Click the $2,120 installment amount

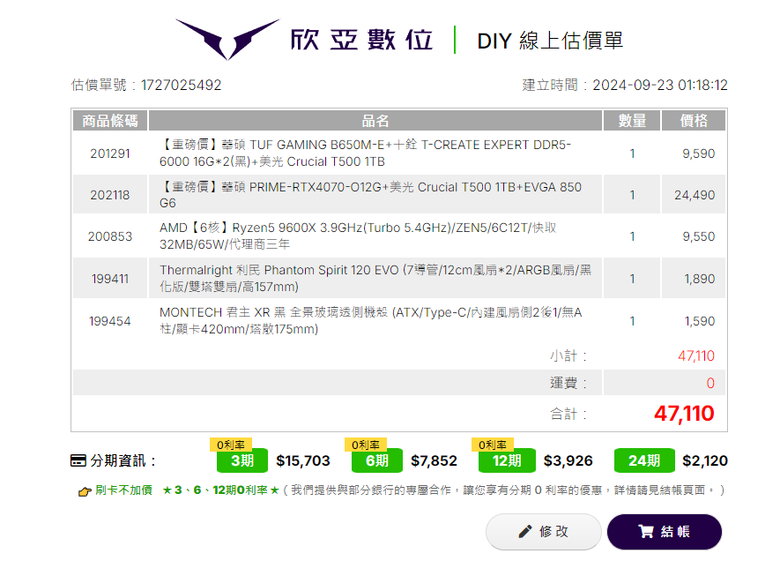tap(705, 461)
